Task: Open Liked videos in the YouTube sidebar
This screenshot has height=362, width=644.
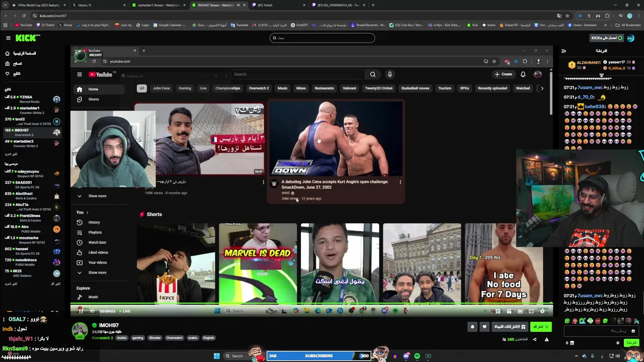Action: (98, 252)
